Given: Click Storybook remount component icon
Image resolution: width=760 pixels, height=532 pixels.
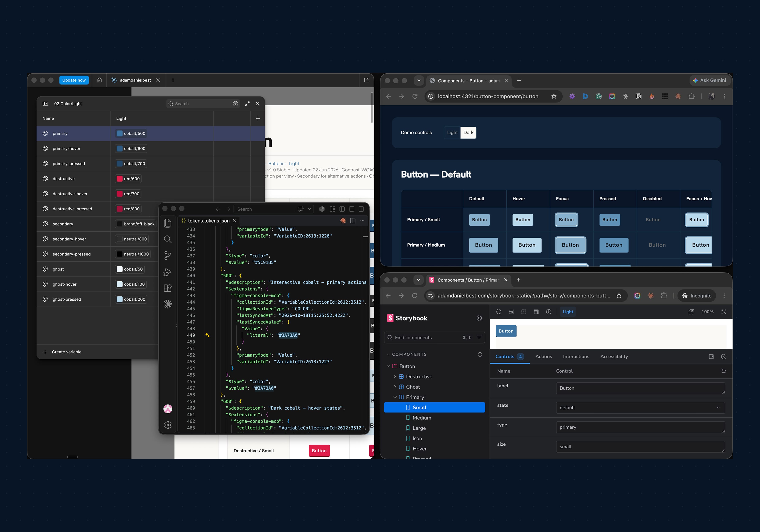Looking at the screenshot, I should pyautogui.click(x=499, y=312).
